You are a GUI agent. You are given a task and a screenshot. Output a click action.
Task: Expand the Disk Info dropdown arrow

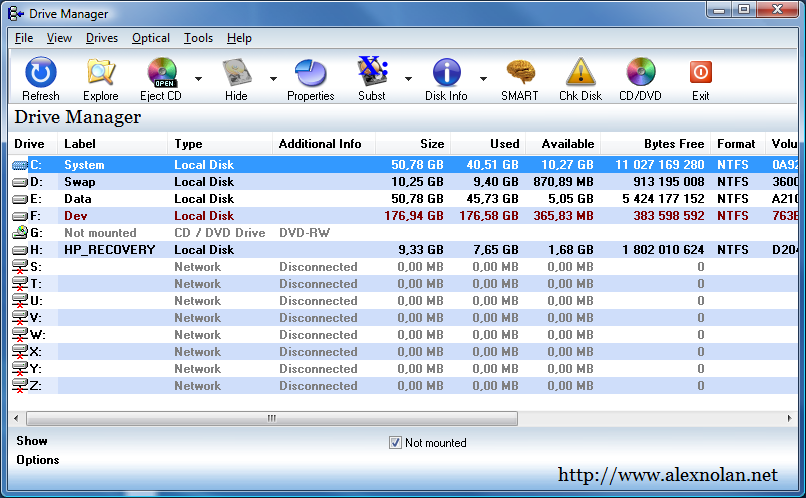(x=483, y=79)
